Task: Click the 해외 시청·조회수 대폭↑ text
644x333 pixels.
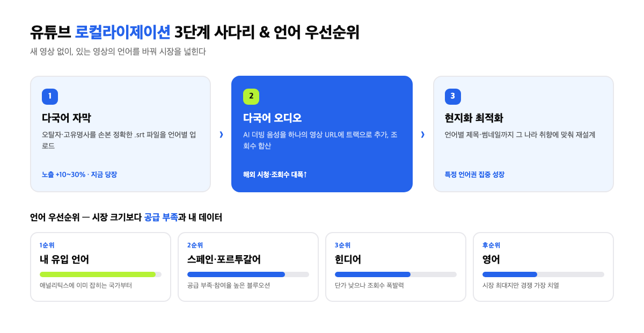Action: pyautogui.click(x=275, y=175)
